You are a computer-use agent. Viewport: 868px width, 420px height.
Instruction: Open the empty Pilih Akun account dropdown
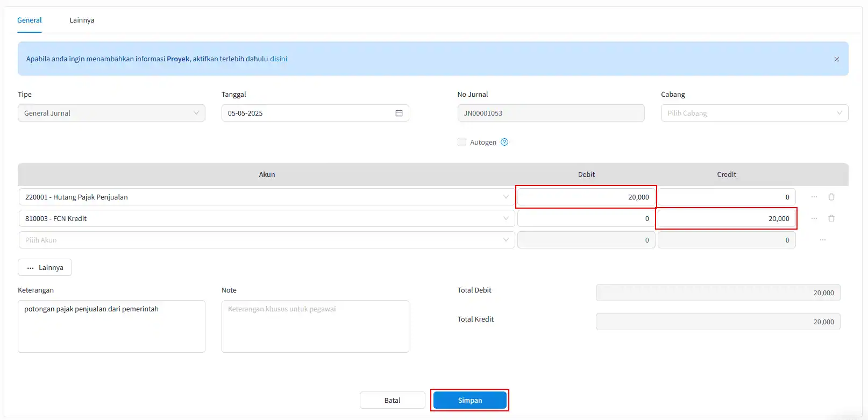[x=267, y=240]
